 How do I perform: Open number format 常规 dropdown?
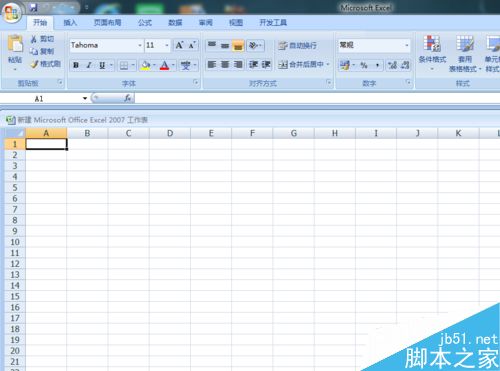pyautogui.click(x=407, y=45)
